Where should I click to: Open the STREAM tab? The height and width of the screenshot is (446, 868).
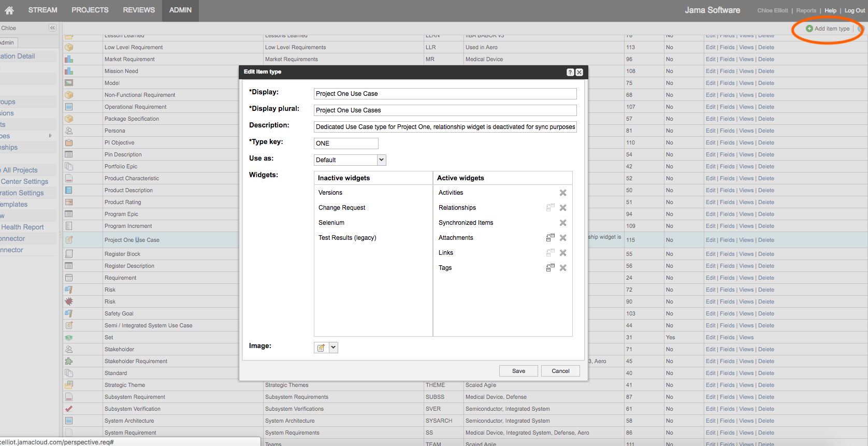point(42,10)
